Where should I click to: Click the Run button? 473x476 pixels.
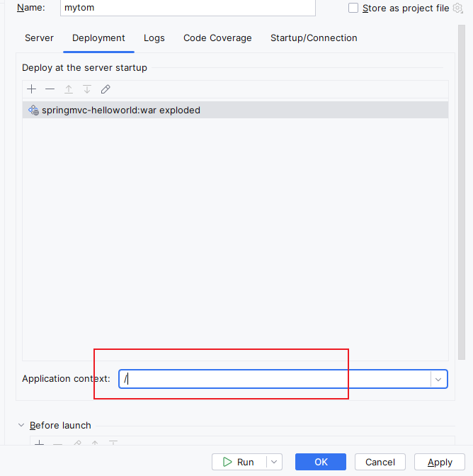click(x=239, y=462)
